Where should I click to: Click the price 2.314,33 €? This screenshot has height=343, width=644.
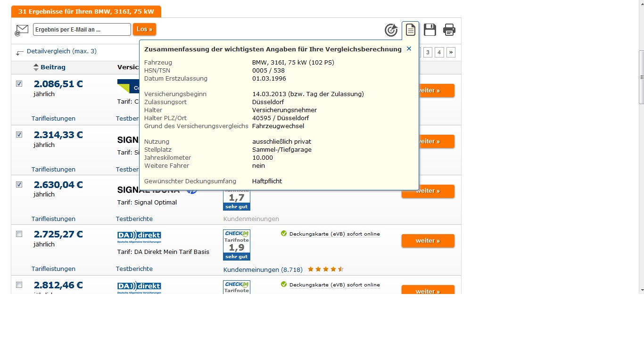(x=58, y=135)
